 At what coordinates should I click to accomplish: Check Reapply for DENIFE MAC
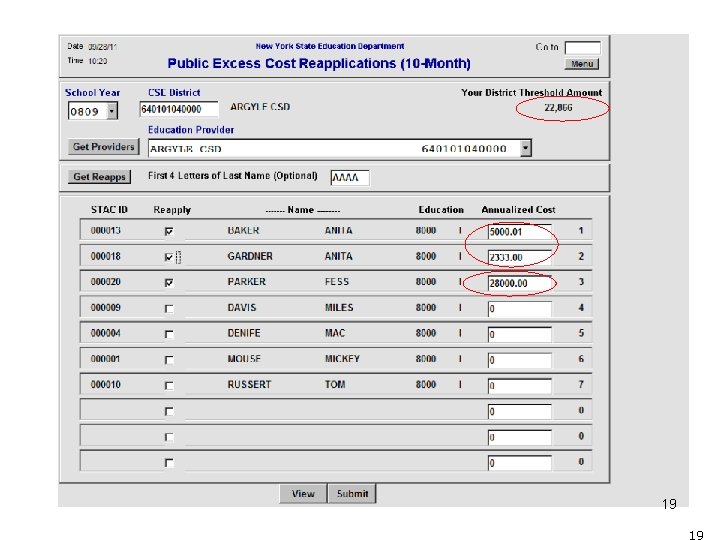169,334
